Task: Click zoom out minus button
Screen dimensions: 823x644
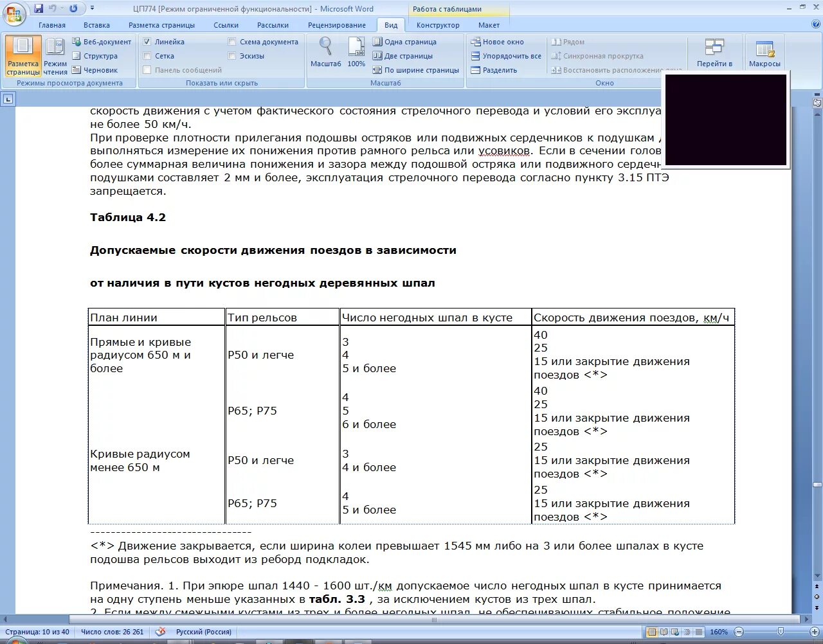Action: click(x=739, y=632)
